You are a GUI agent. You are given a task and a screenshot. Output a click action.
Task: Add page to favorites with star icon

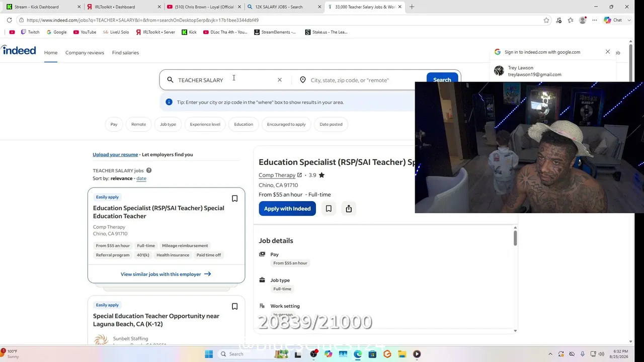pyautogui.click(x=546, y=20)
